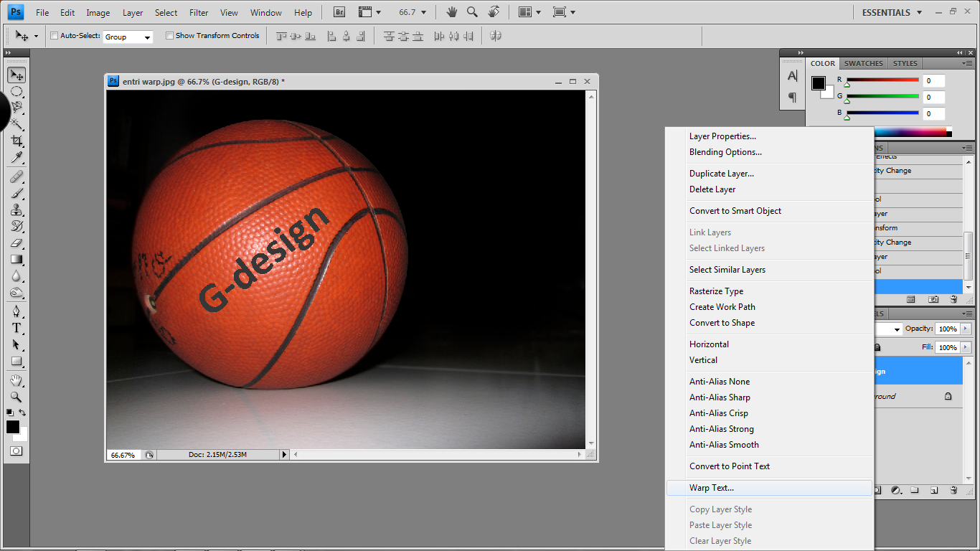Tick Show Transform Controls checkbox

click(x=170, y=36)
